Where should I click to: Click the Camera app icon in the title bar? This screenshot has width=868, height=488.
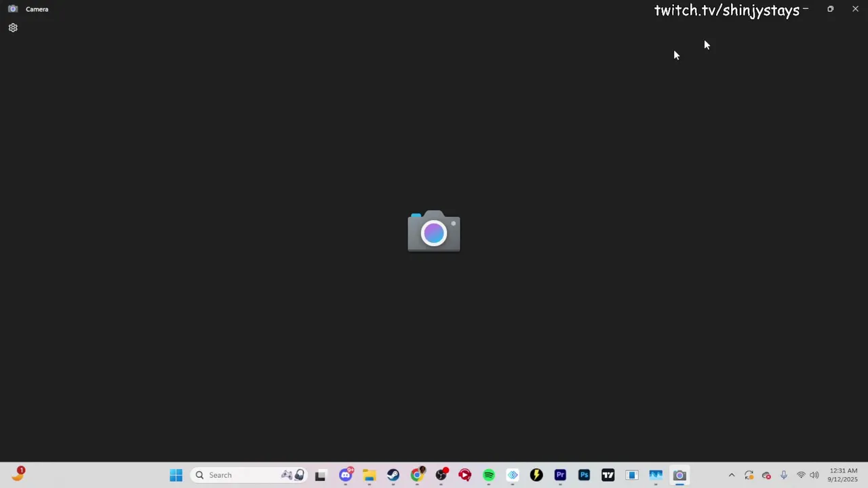[13, 9]
